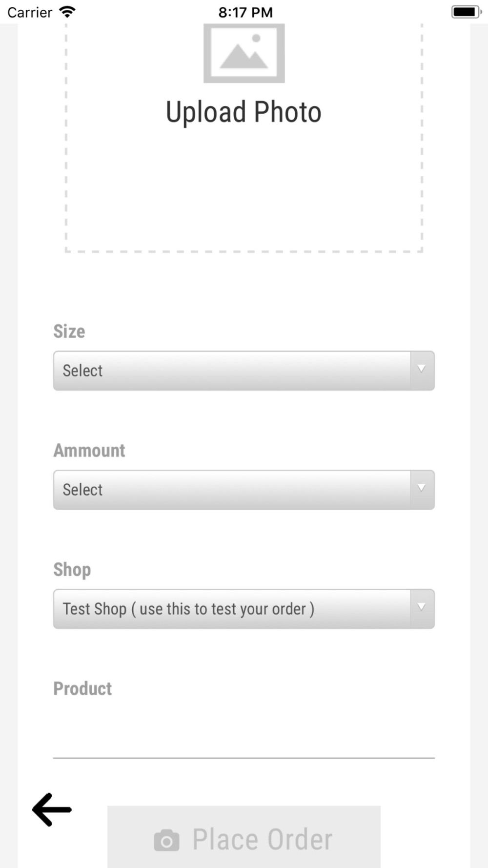Image resolution: width=488 pixels, height=868 pixels.
Task: Tap the battery icon in status bar
Action: [x=467, y=12]
